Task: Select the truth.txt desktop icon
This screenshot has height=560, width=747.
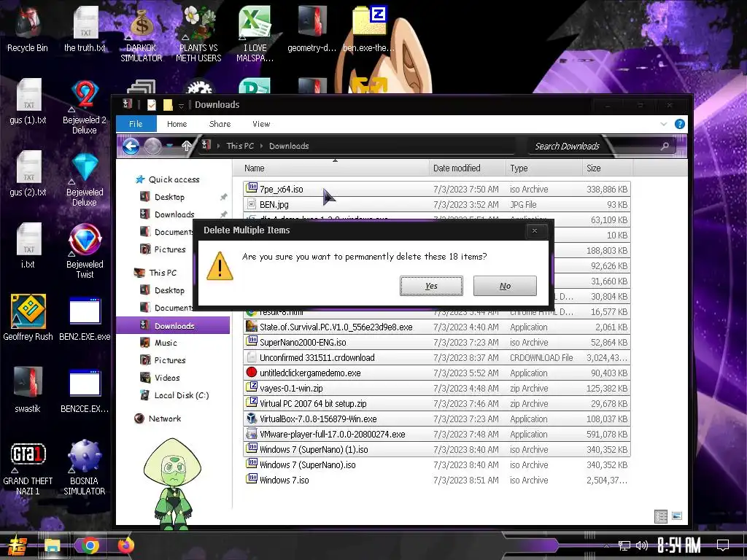Action: [x=85, y=29]
